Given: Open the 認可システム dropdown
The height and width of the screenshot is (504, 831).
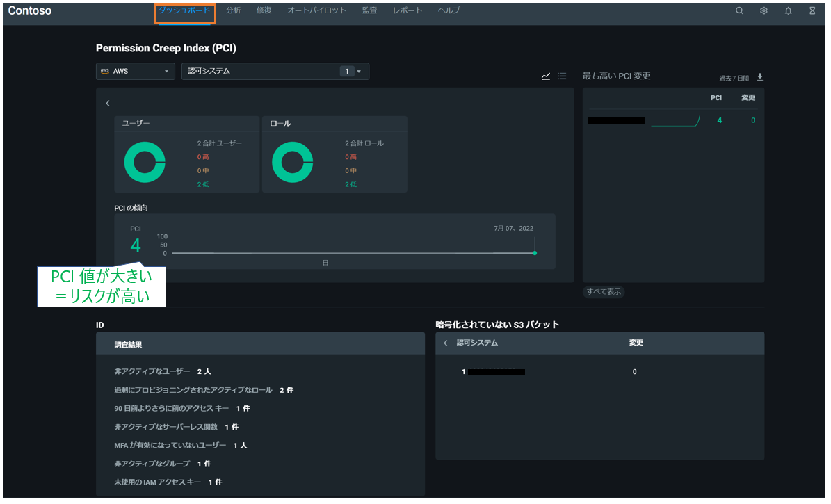Looking at the screenshot, I should tap(275, 71).
